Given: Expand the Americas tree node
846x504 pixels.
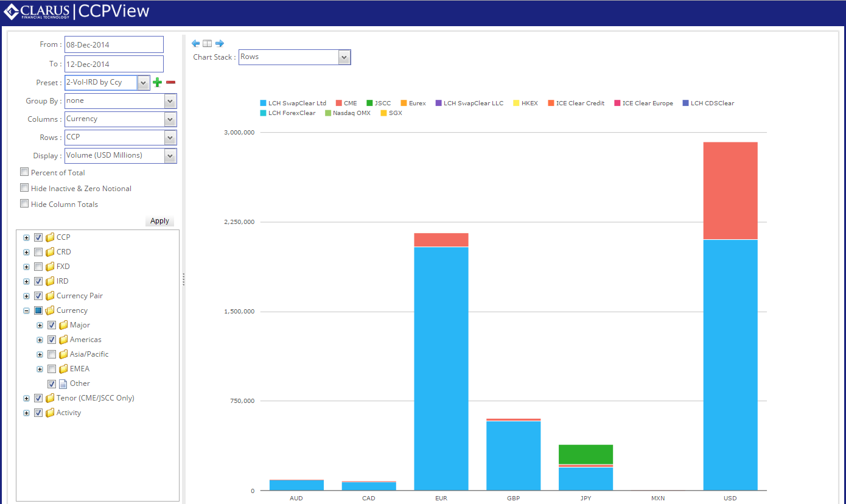Looking at the screenshot, I should coord(40,340).
